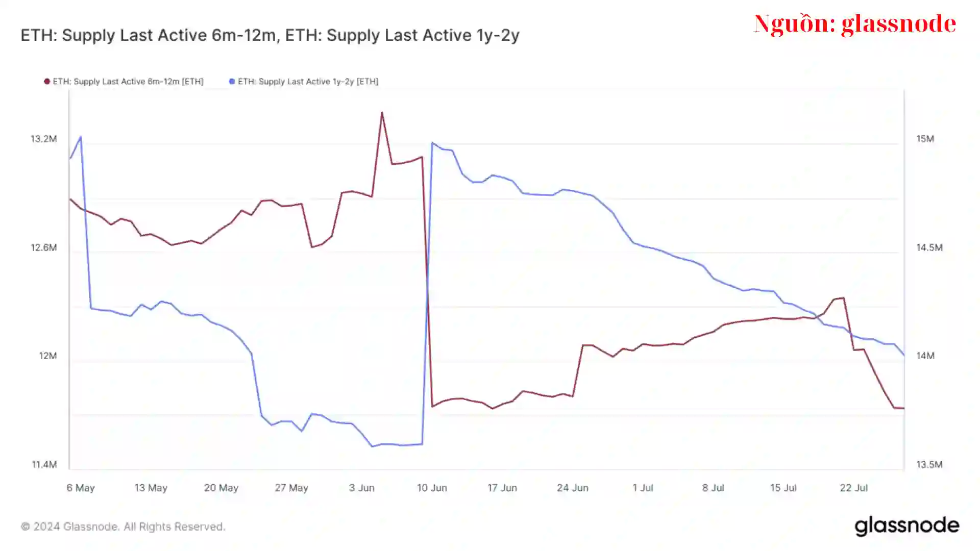Click the 13.5M right axis label

[929, 464]
